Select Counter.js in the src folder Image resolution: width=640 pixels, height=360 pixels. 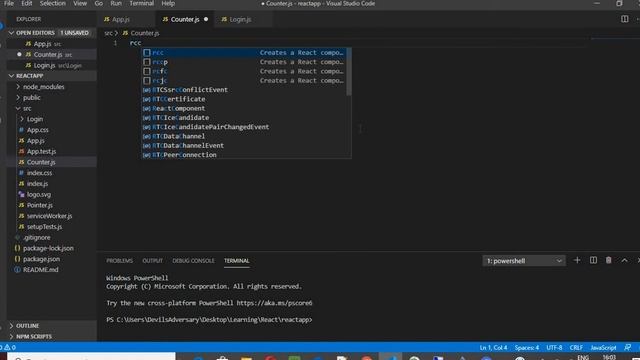click(51, 162)
